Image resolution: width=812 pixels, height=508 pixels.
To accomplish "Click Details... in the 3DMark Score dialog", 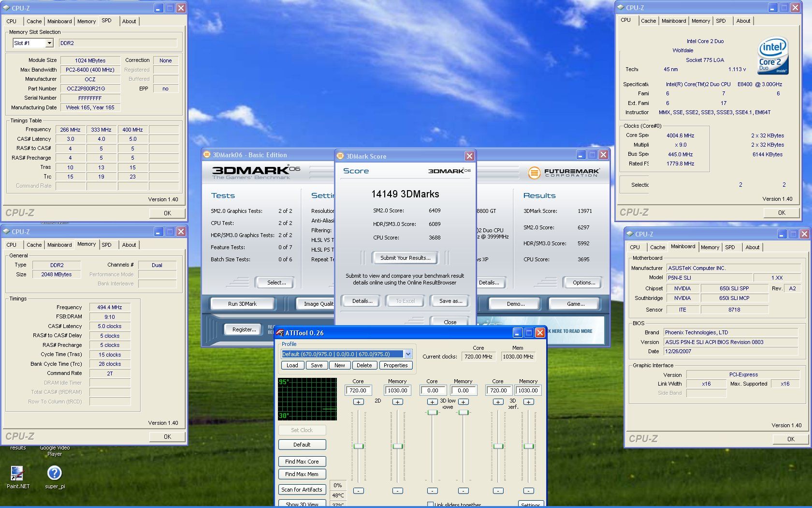I will pos(362,301).
